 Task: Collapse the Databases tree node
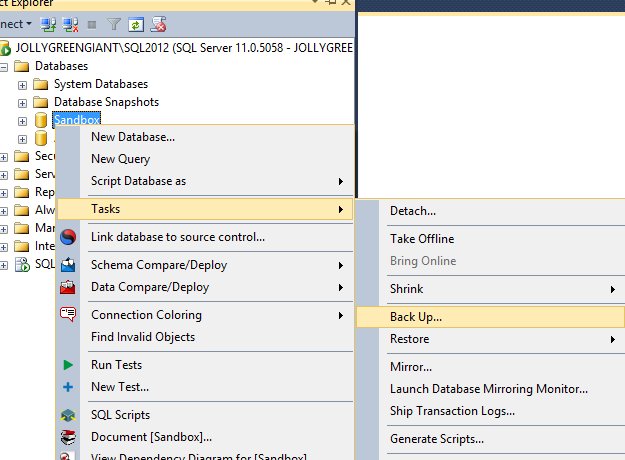pos(4,66)
